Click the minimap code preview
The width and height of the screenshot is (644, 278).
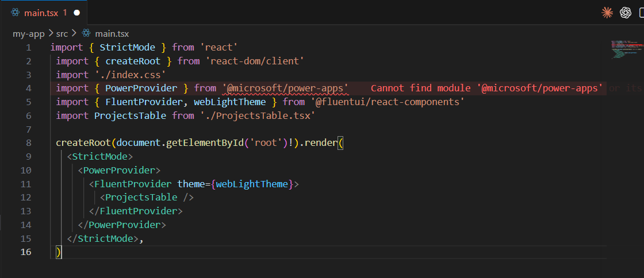(626, 50)
